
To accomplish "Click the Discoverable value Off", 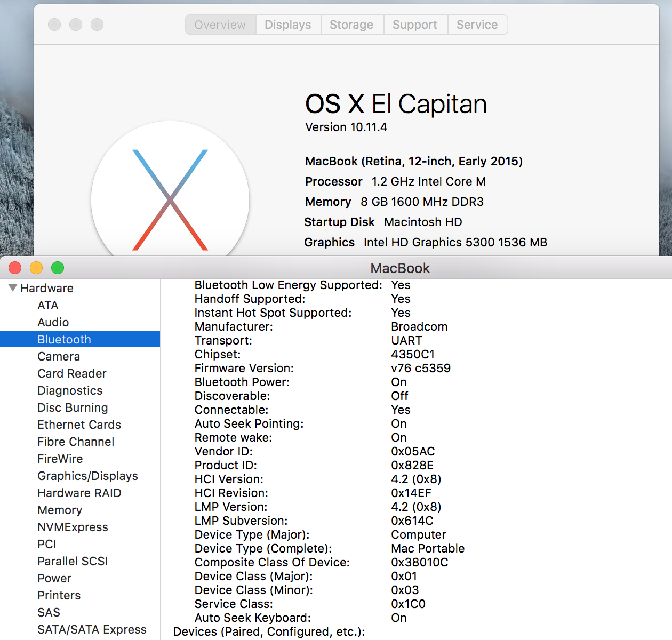I will (x=399, y=396).
